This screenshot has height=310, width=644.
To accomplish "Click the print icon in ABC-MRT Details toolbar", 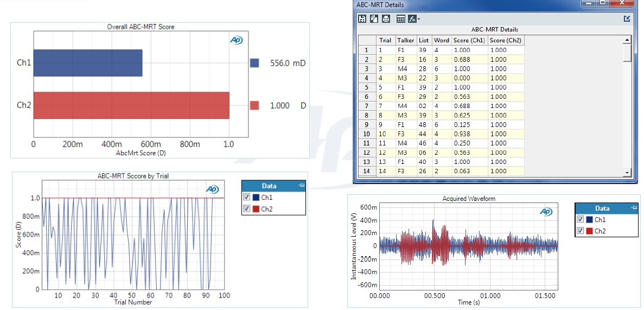I will [386, 19].
